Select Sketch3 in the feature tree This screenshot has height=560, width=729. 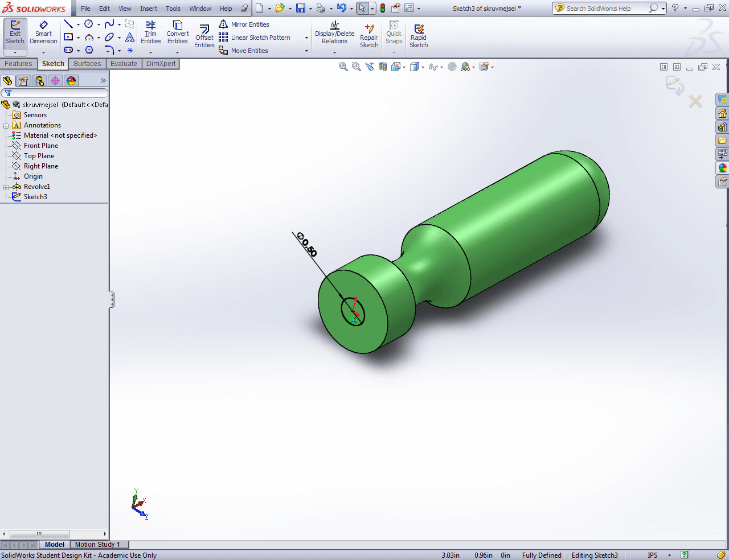[35, 197]
